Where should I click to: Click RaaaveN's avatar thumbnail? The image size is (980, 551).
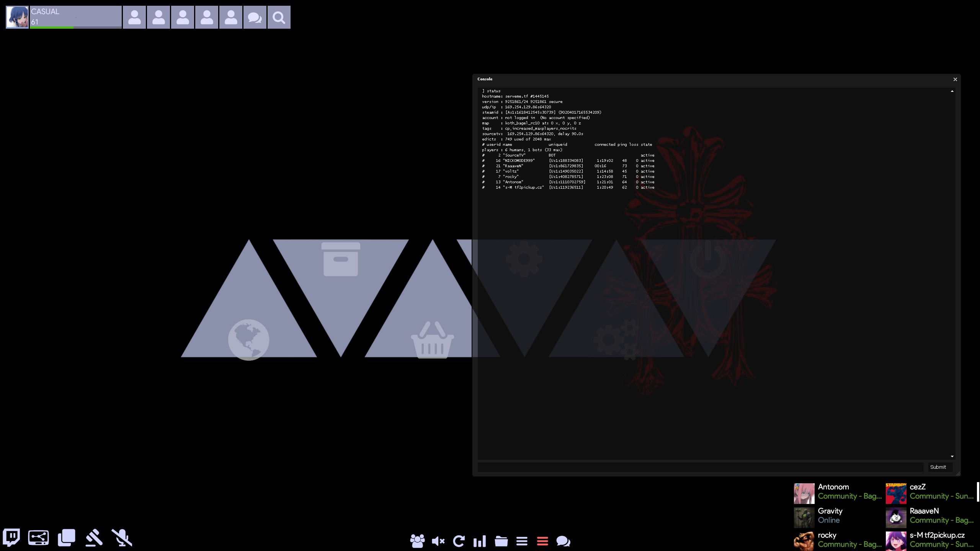point(896,517)
